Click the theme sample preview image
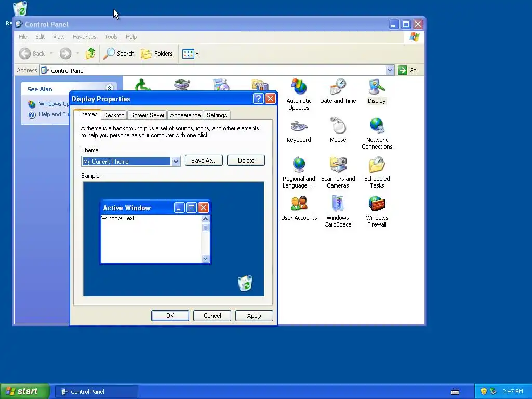 click(x=174, y=239)
